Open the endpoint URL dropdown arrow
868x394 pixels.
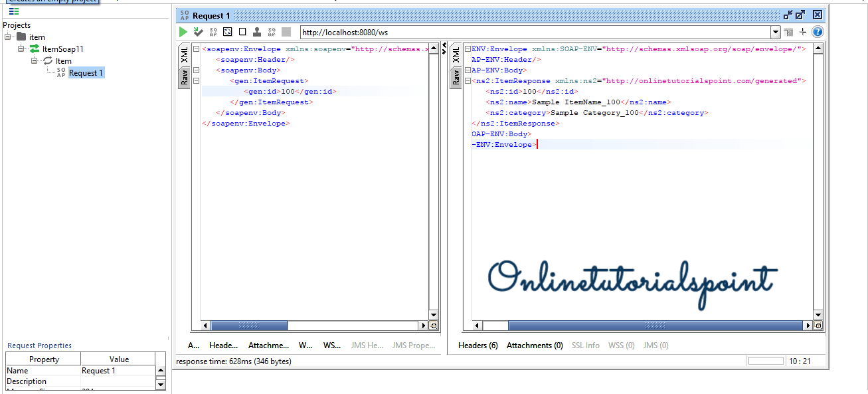(775, 32)
